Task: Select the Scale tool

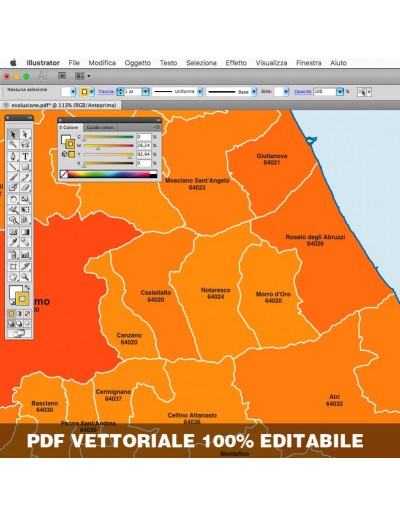Action: pyautogui.click(x=25, y=199)
